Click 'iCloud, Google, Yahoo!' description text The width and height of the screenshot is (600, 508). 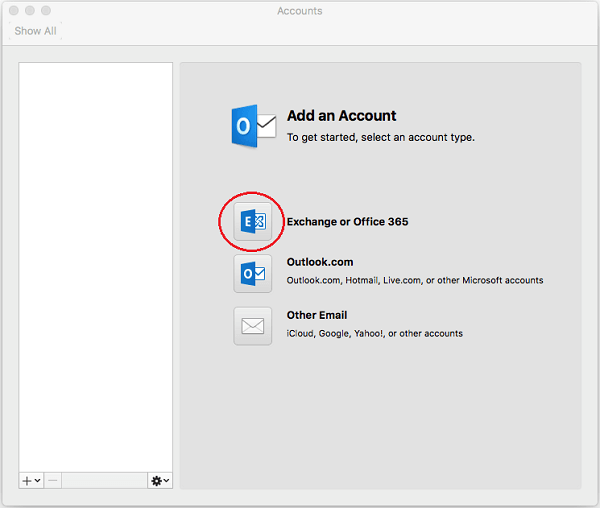click(x=375, y=334)
